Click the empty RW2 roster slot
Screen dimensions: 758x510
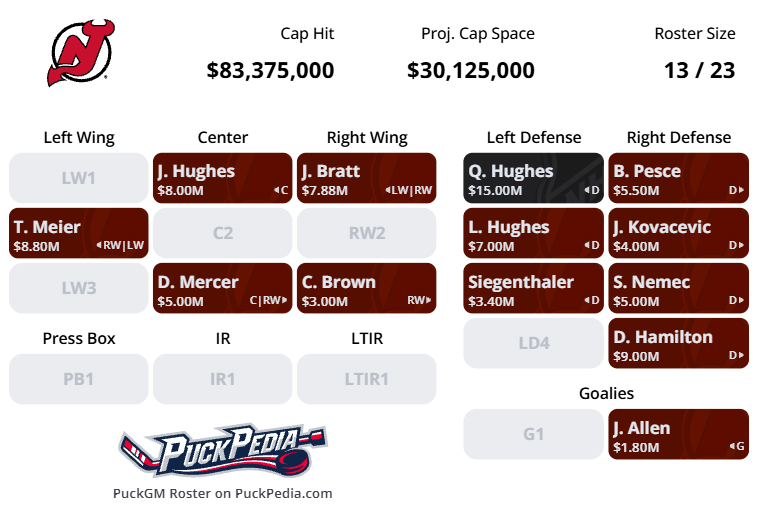[x=367, y=233]
